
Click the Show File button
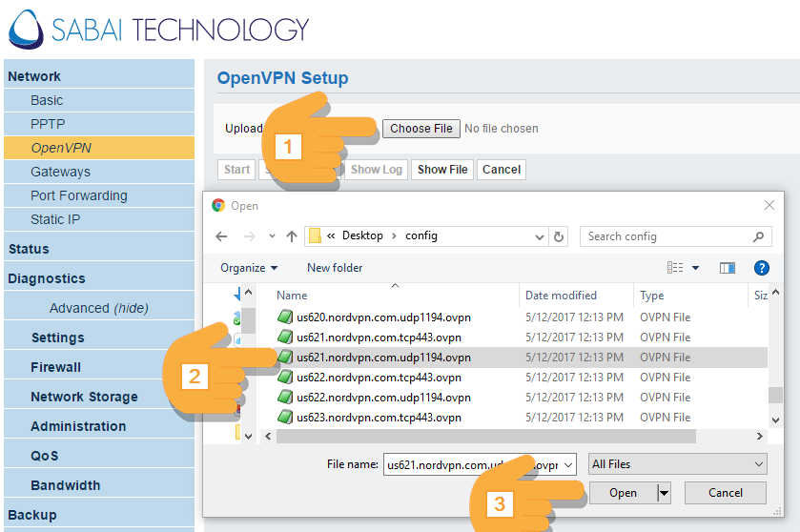click(x=442, y=170)
